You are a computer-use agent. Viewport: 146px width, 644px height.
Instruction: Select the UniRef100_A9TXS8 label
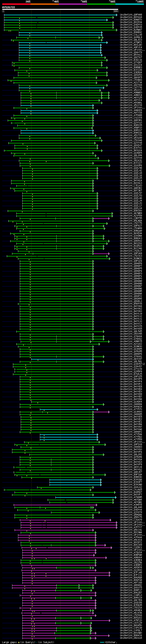[x=131, y=113]
